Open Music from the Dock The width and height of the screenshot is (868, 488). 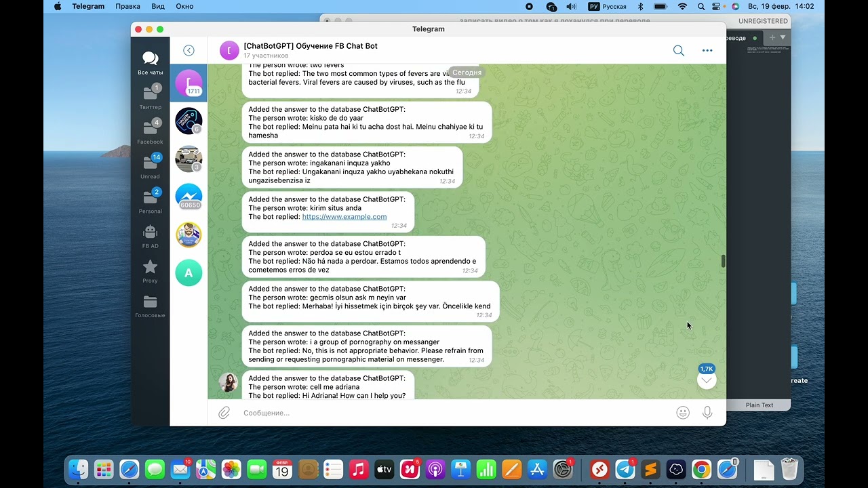point(359,469)
